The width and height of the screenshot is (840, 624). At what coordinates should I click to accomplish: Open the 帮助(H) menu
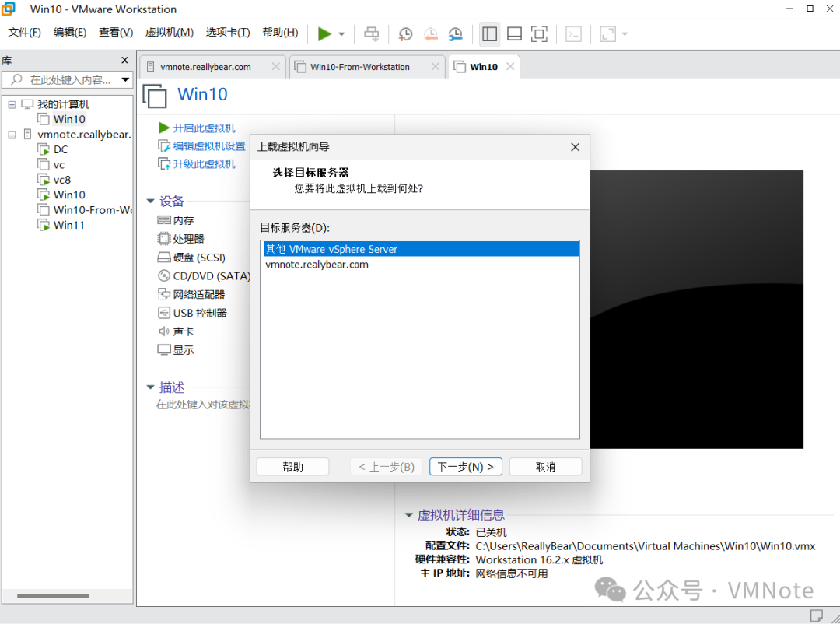[280, 32]
